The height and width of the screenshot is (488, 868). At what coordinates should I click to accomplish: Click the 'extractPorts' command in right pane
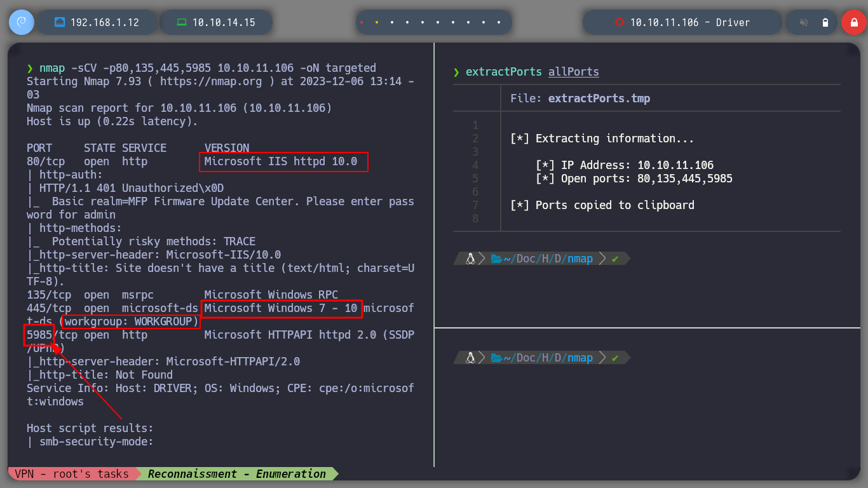[x=504, y=72]
